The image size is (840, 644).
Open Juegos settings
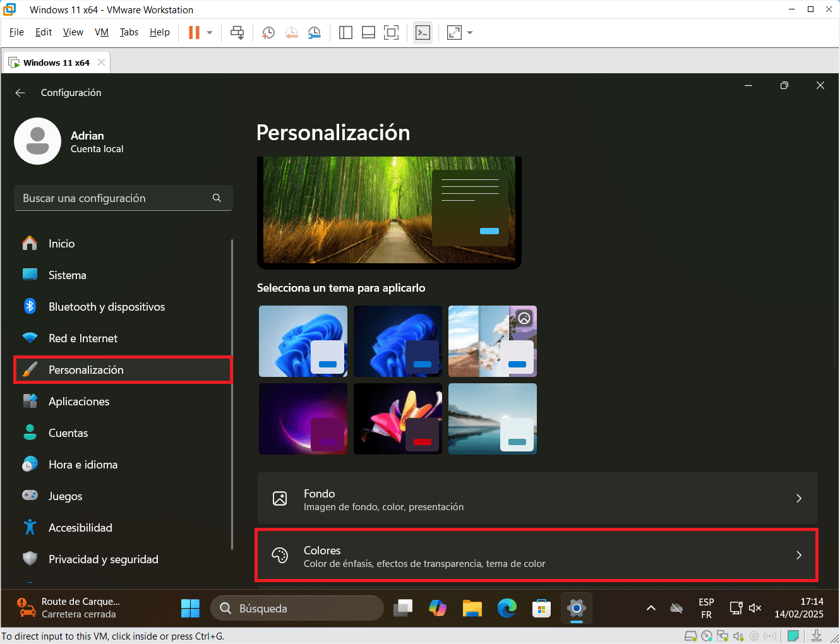pos(123,496)
